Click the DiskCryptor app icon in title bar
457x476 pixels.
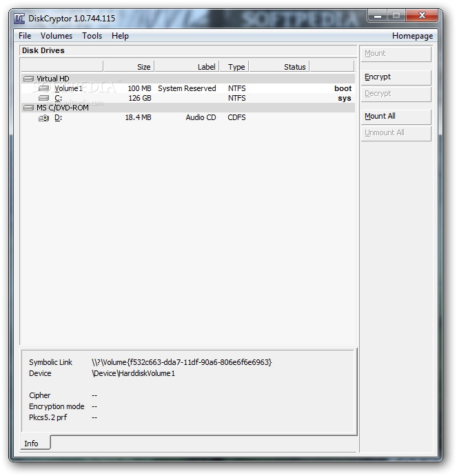point(19,19)
